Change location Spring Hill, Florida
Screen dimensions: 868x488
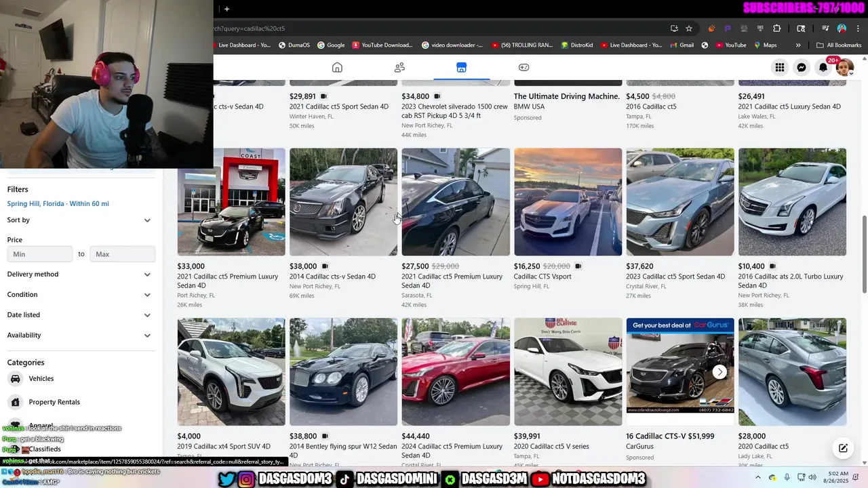(58, 203)
